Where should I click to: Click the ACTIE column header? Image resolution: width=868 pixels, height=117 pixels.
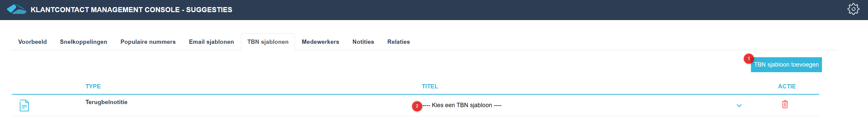(787, 86)
